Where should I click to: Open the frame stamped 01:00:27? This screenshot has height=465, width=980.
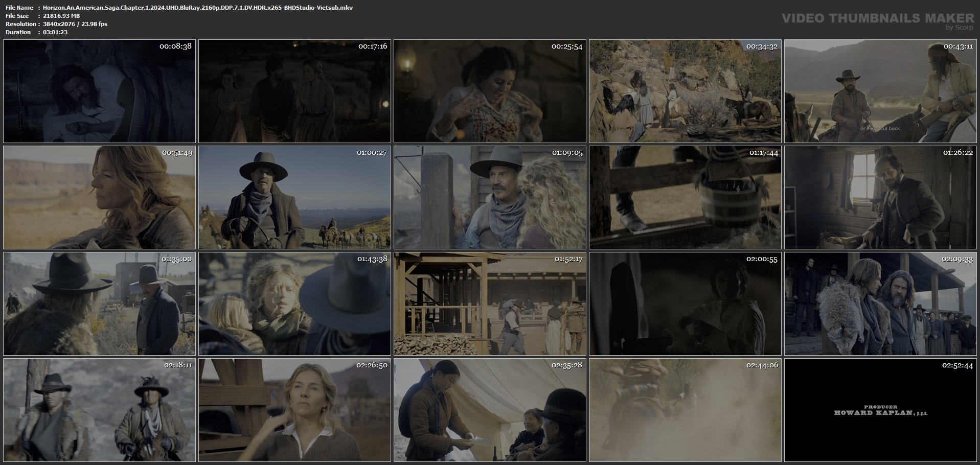pos(294,198)
